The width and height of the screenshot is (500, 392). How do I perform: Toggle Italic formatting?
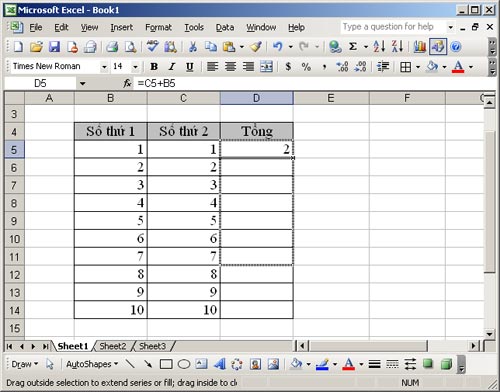coord(172,67)
